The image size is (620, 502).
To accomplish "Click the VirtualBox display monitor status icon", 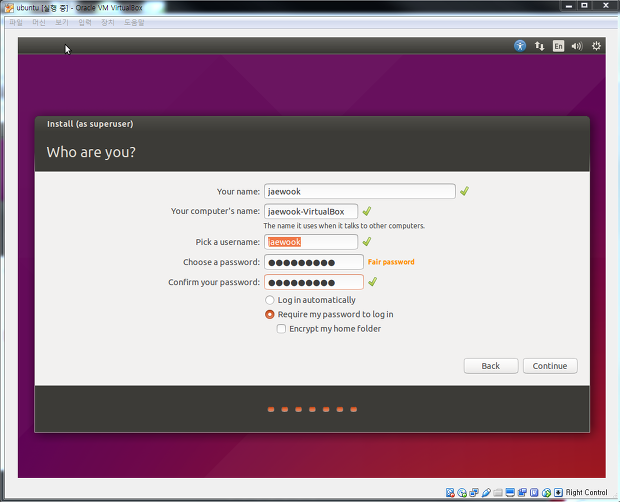I will coord(510,493).
